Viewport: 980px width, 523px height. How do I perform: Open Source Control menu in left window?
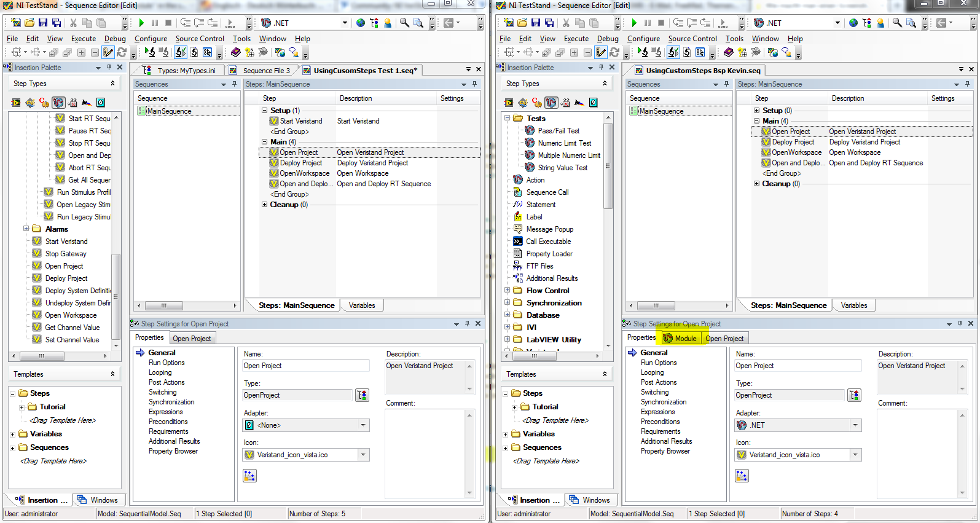point(200,38)
